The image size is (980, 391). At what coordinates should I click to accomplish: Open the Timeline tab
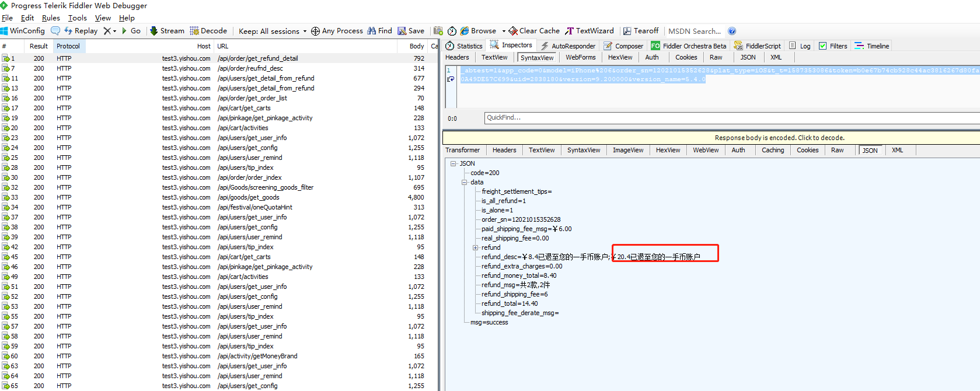[x=872, y=46]
